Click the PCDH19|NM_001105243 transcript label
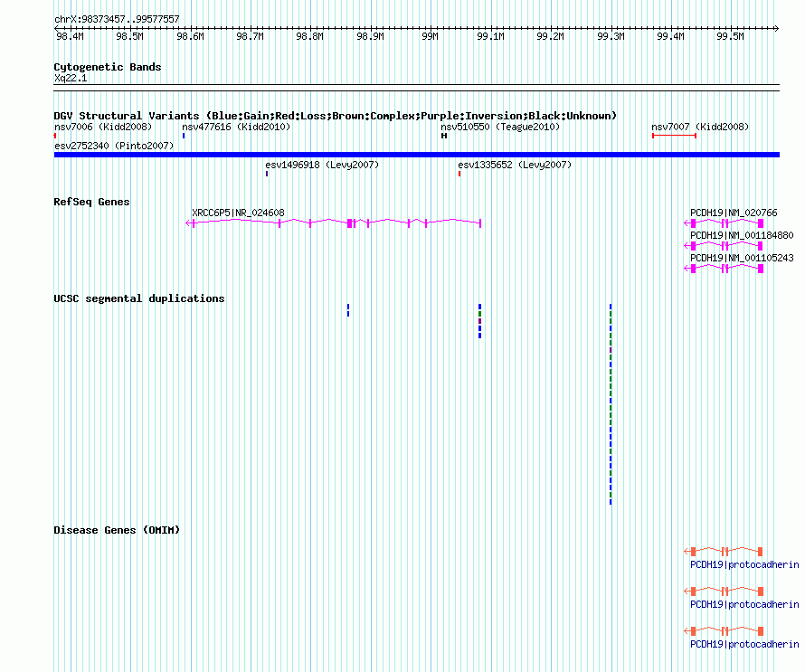Viewport: 805px width, 672px height. pyautogui.click(x=742, y=258)
